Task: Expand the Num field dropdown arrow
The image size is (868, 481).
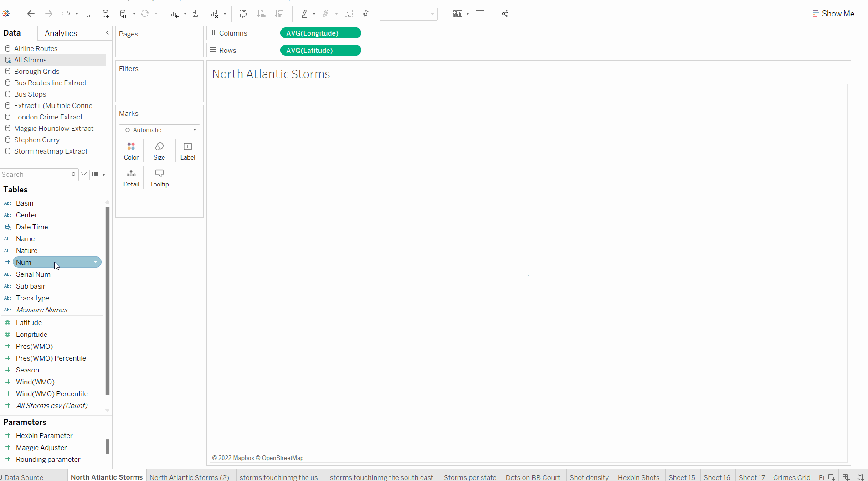Action: pyautogui.click(x=95, y=262)
